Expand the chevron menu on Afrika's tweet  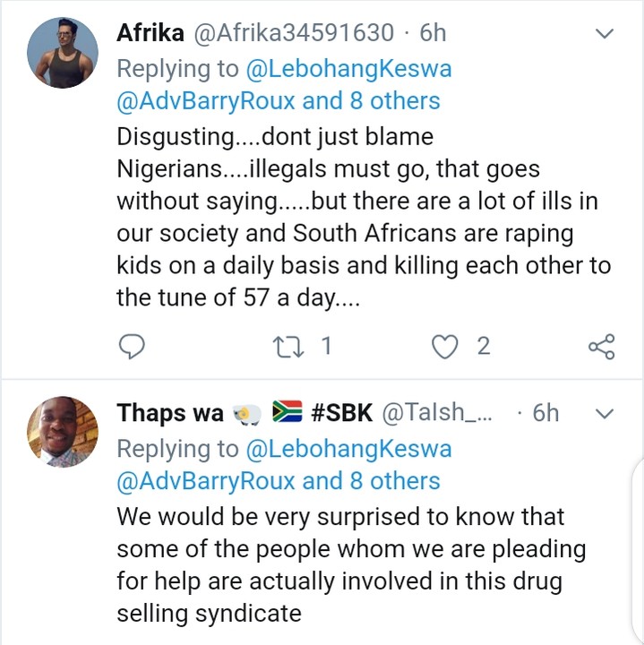point(605,35)
